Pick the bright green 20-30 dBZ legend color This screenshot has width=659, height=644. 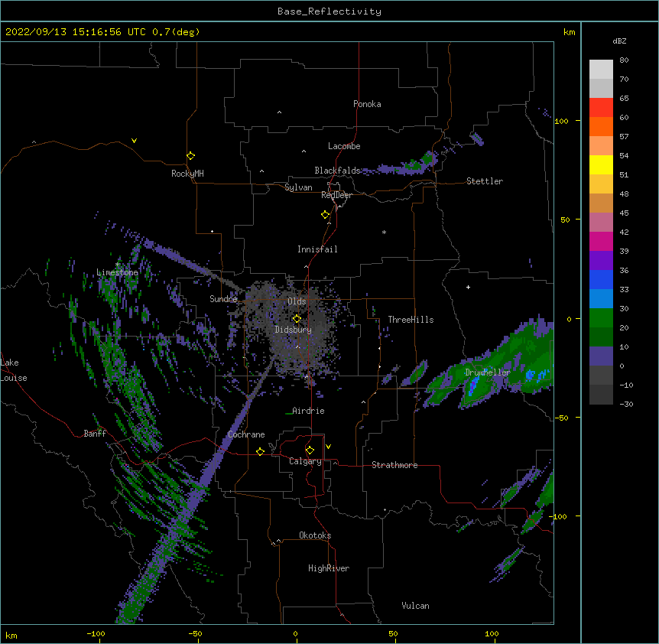[601, 318]
